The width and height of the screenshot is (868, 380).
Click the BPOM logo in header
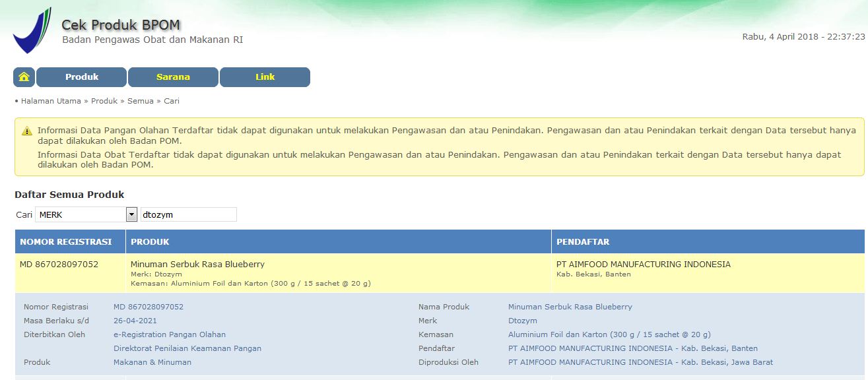pyautogui.click(x=31, y=31)
